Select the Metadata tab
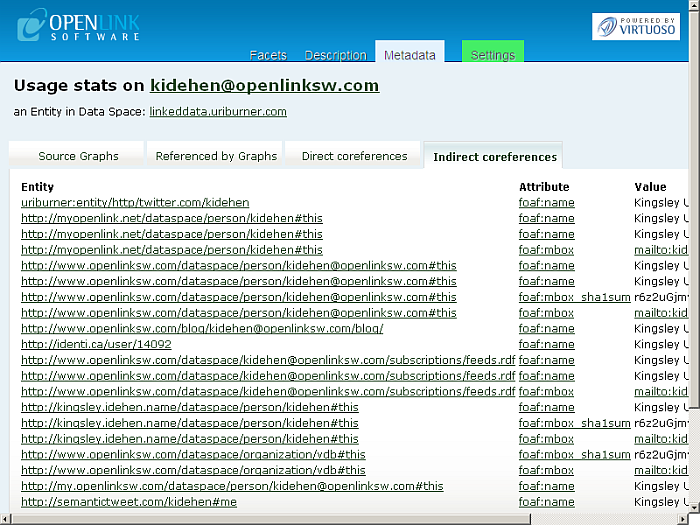 [x=409, y=51]
